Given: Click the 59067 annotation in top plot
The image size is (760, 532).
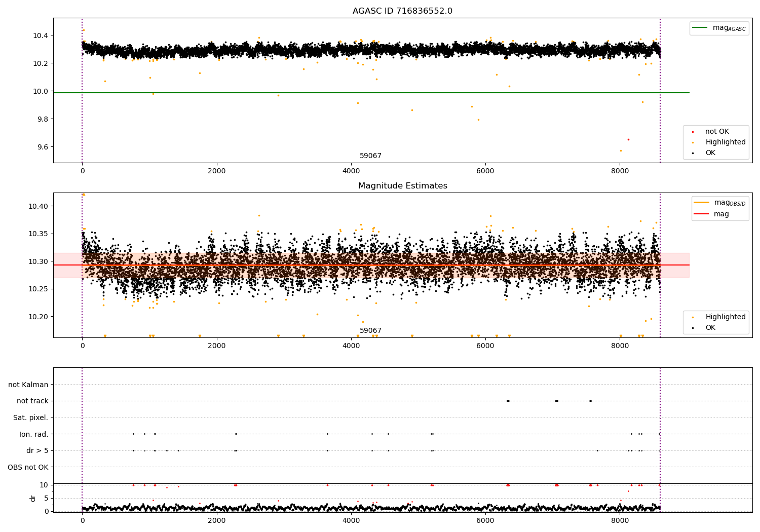Looking at the screenshot, I should pos(370,156).
